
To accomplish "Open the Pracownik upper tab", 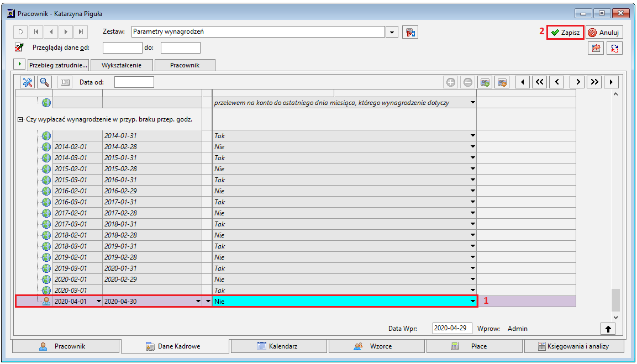I will point(185,65).
